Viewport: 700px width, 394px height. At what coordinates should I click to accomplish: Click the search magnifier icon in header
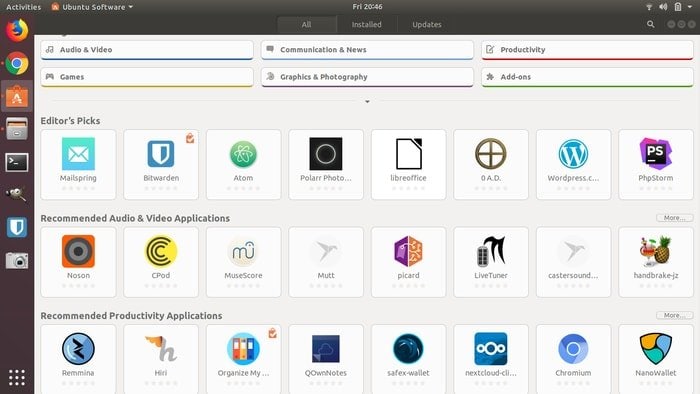click(650, 25)
